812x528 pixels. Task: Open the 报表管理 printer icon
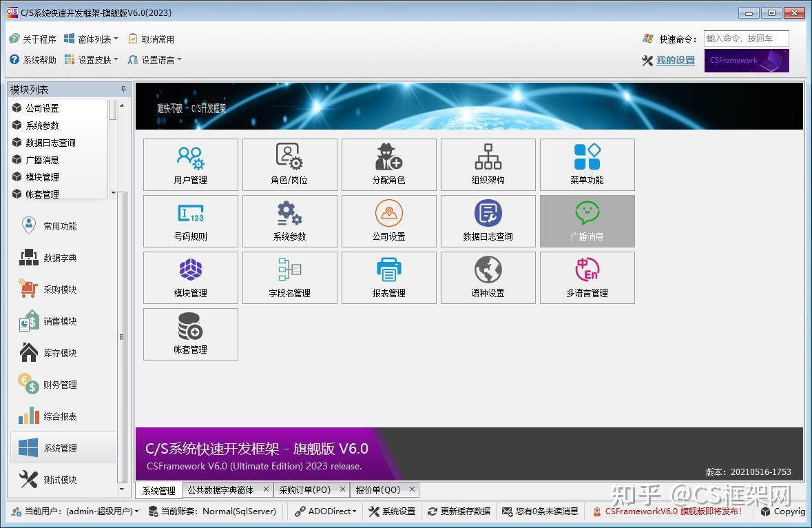[x=388, y=277]
